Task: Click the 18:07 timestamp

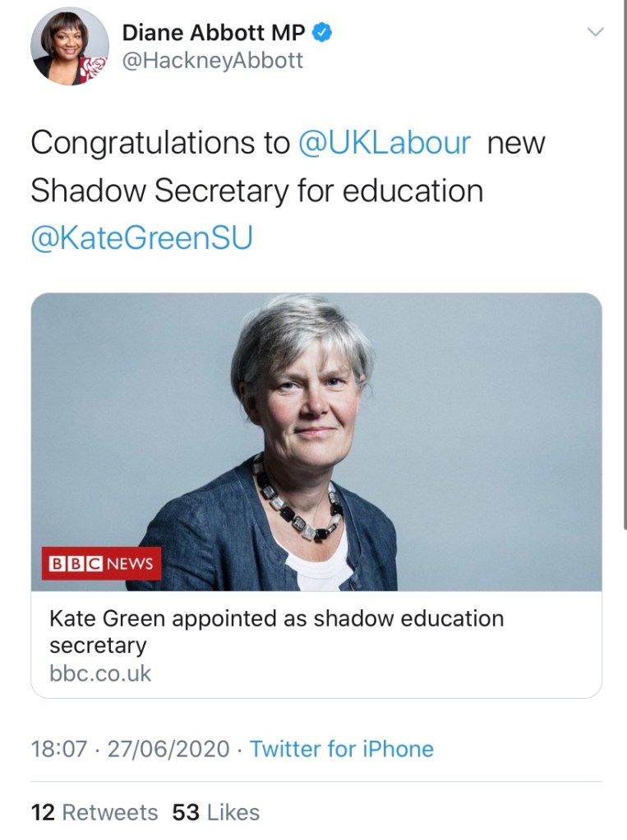Action: point(57,749)
